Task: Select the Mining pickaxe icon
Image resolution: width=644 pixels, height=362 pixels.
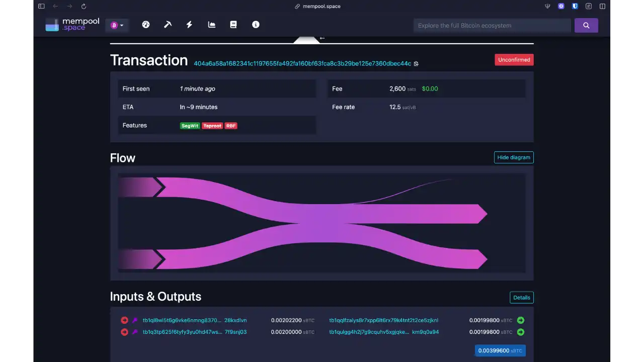Action: (168, 24)
